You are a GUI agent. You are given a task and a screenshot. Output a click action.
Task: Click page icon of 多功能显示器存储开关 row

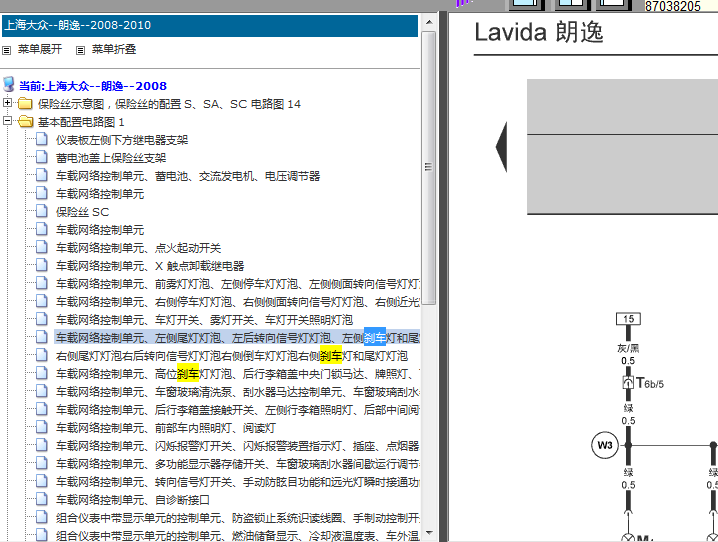pyautogui.click(x=42, y=463)
